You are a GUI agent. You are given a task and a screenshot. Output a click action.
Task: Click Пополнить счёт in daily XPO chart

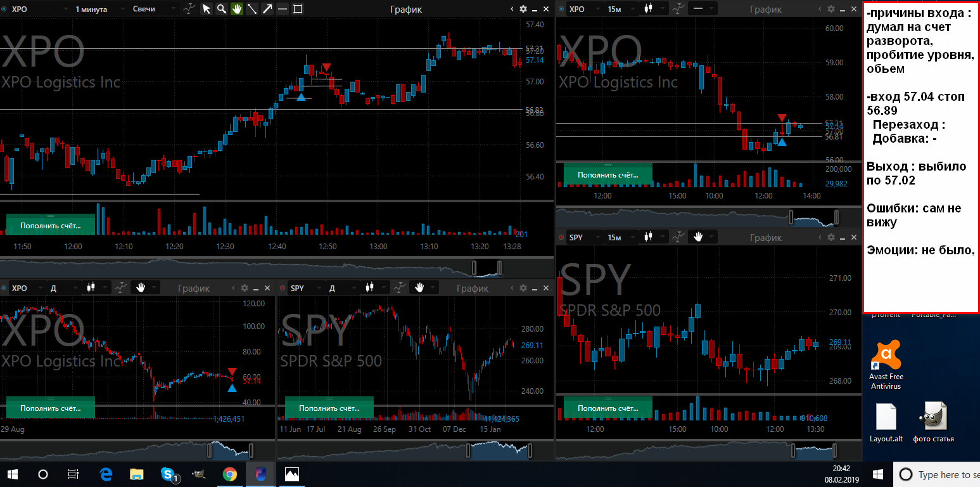[50, 408]
